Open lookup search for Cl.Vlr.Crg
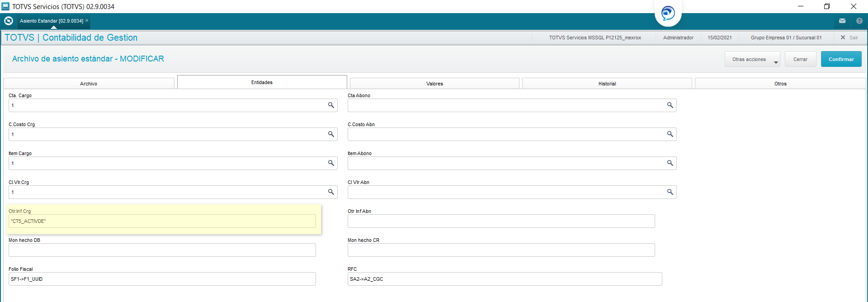Image resolution: width=868 pixels, height=302 pixels. coord(331,192)
